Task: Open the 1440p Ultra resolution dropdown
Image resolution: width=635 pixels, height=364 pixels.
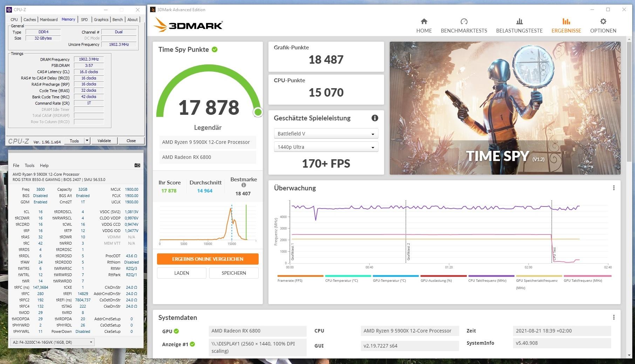Action: [326, 147]
